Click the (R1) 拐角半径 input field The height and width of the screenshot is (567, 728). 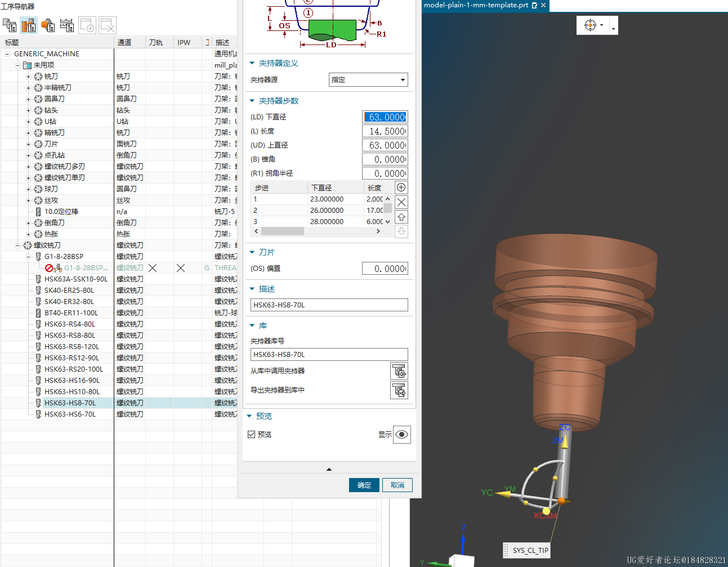(x=385, y=173)
